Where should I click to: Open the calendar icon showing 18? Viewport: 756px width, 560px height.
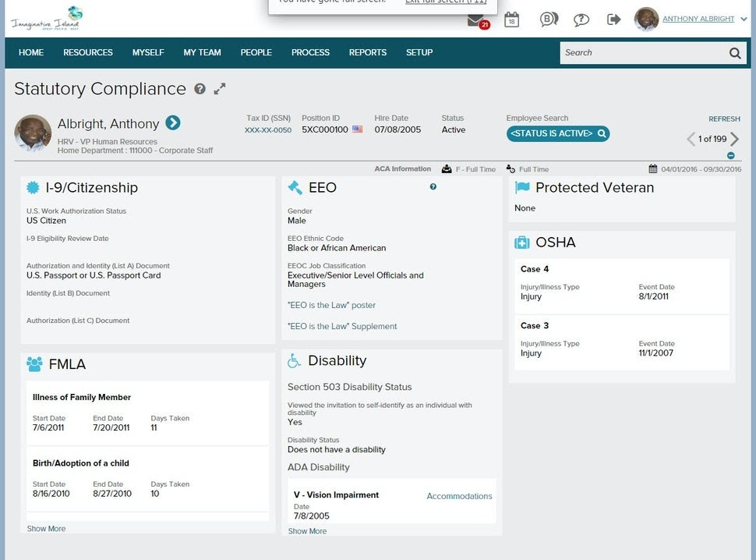[x=510, y=20]
